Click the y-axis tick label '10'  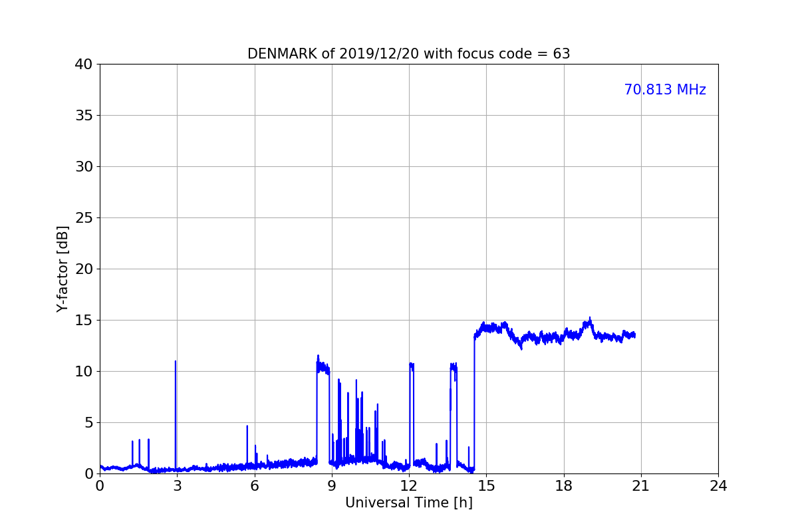(84, 372)
